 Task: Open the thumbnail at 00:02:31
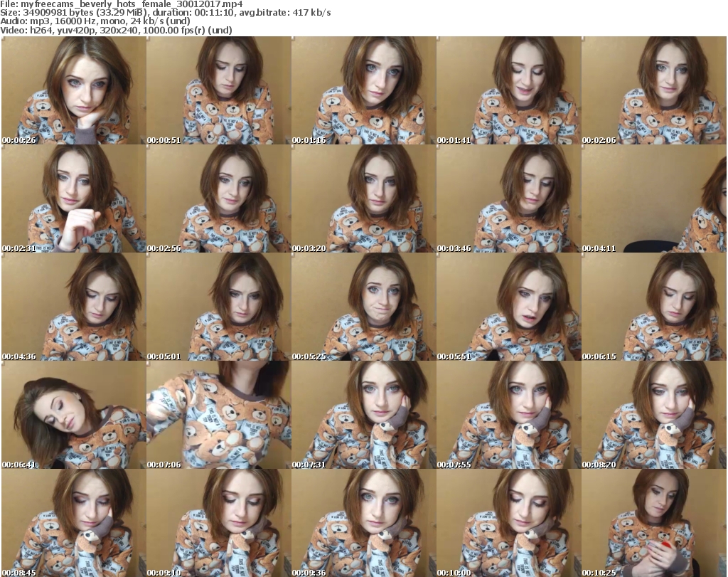73,198
